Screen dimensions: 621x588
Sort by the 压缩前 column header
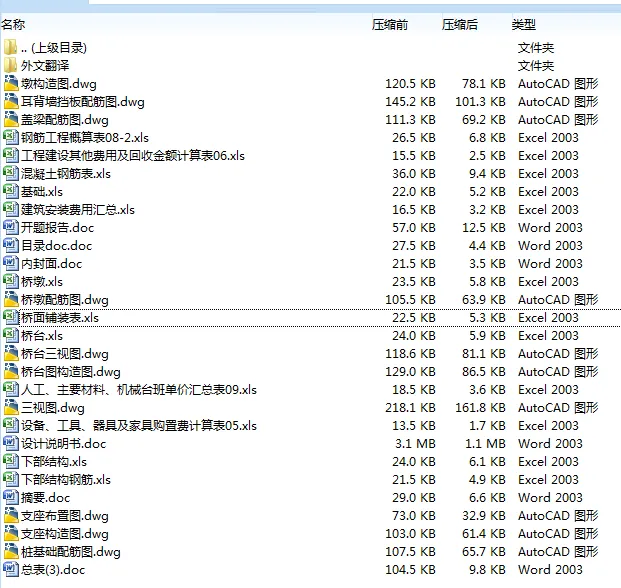click(390, 25)
